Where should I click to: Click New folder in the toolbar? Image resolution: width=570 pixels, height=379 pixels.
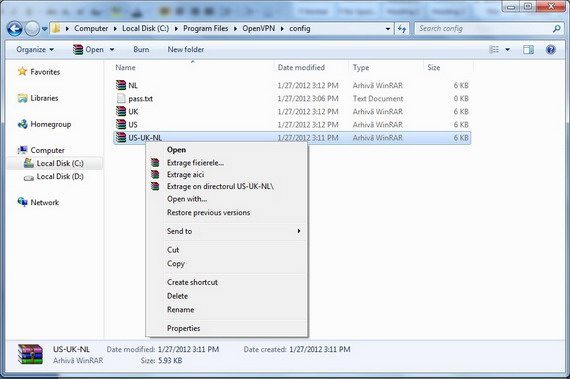[x=186, y=49]
